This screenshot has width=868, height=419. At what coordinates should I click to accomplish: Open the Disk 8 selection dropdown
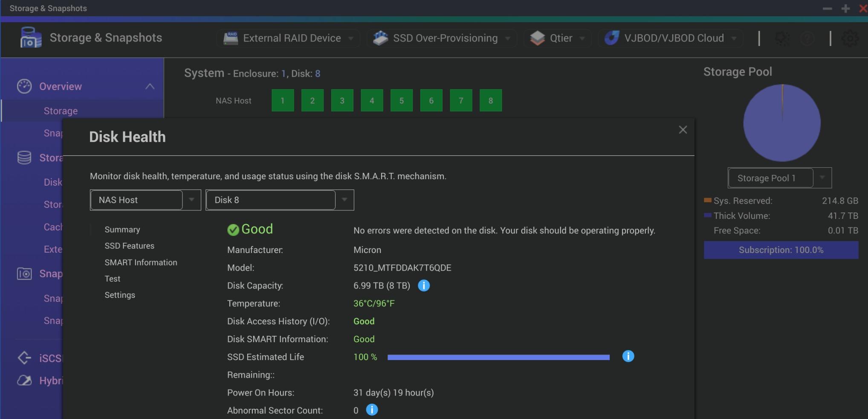(280, 200)
